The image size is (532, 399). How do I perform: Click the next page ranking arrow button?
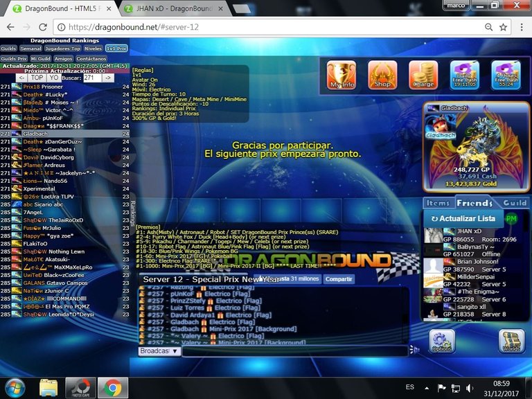[108, 78]
